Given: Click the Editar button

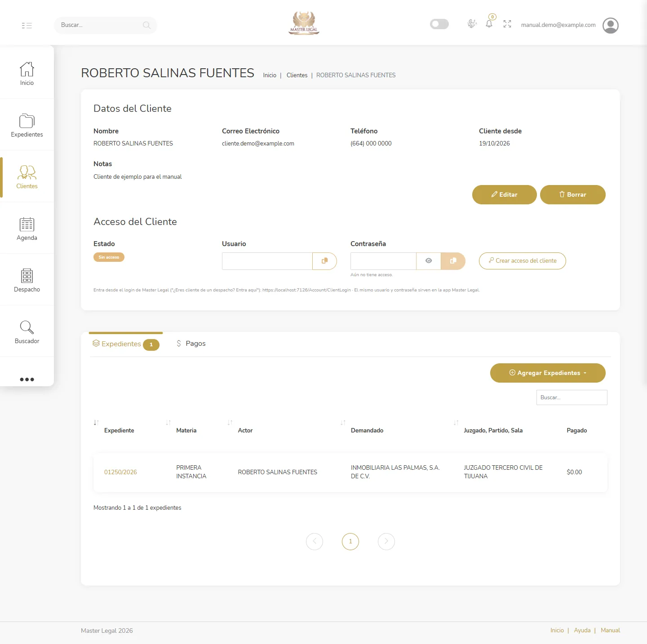Looking at the screenshot, I should pos(504,194).
